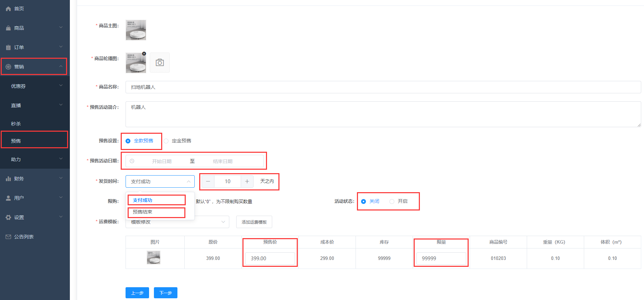
Task: Click the 预售价 input showing 399.00
Action: tap(270, 259)
